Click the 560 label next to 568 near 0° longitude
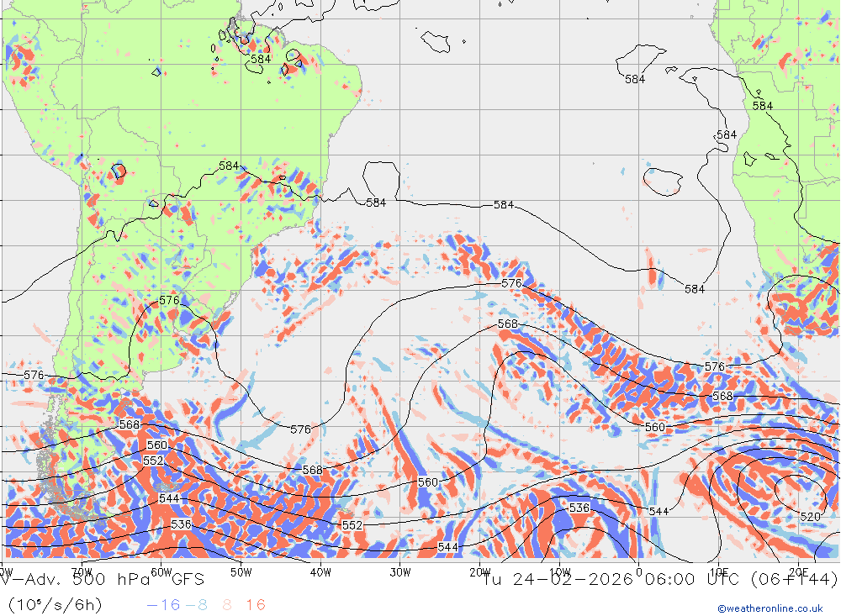 [654, 427]
